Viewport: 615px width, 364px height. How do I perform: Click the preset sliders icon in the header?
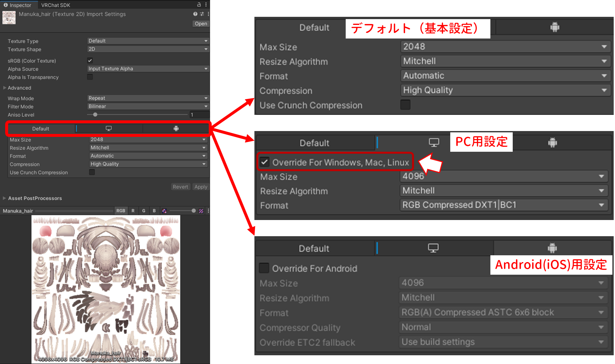202,14
